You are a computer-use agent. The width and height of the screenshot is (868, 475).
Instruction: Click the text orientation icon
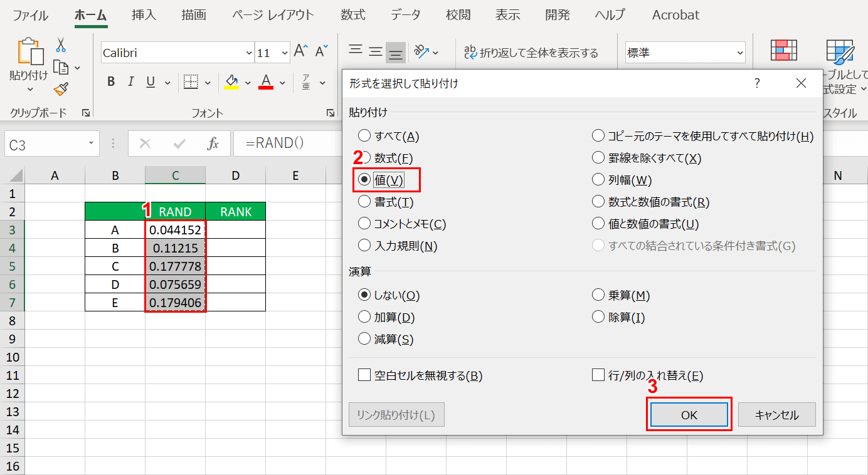coord(421,52)
